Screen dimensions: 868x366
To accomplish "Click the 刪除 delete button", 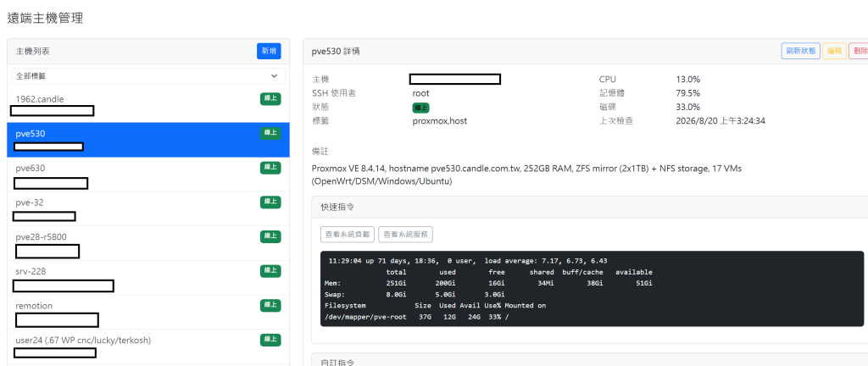I will pos(859,51).
